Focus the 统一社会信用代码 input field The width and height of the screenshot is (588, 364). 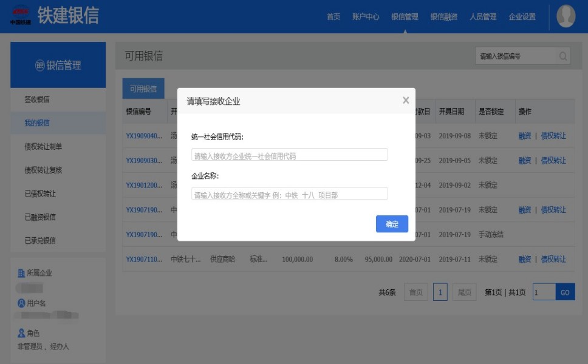(289, 155)
